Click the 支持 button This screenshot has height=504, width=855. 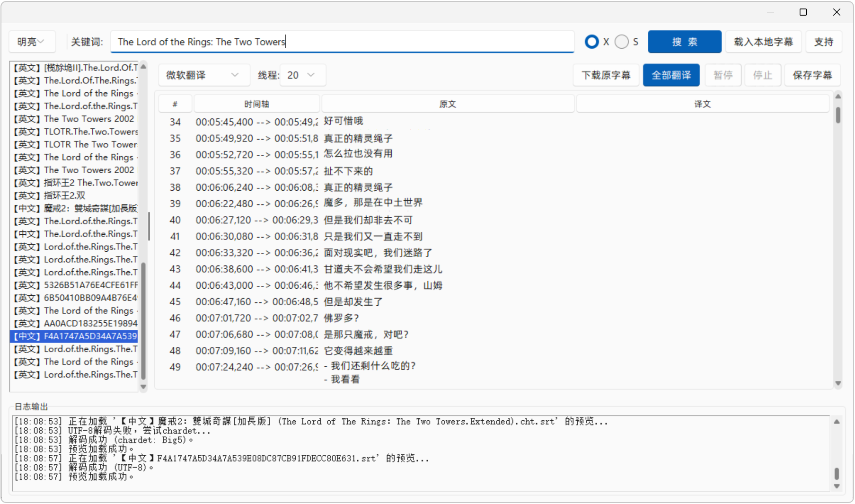(823, 42)
